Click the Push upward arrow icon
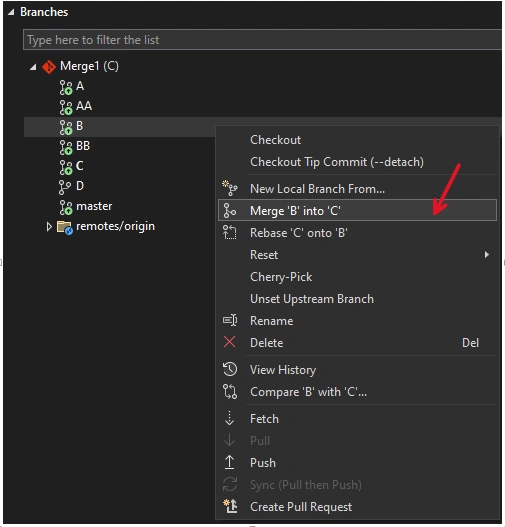This screenshot has height=527, width=505. (229, 462)
